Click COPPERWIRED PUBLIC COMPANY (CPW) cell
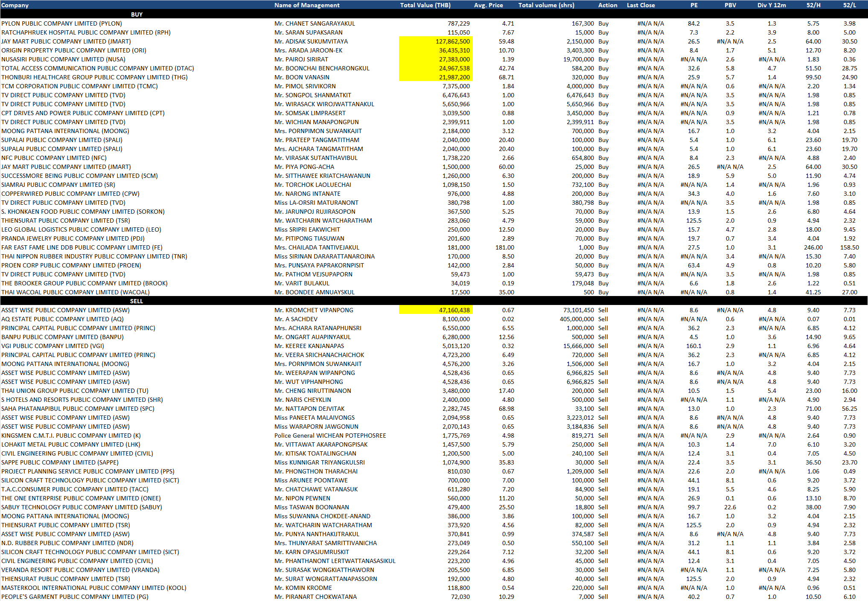 click(x=70, y=194)
